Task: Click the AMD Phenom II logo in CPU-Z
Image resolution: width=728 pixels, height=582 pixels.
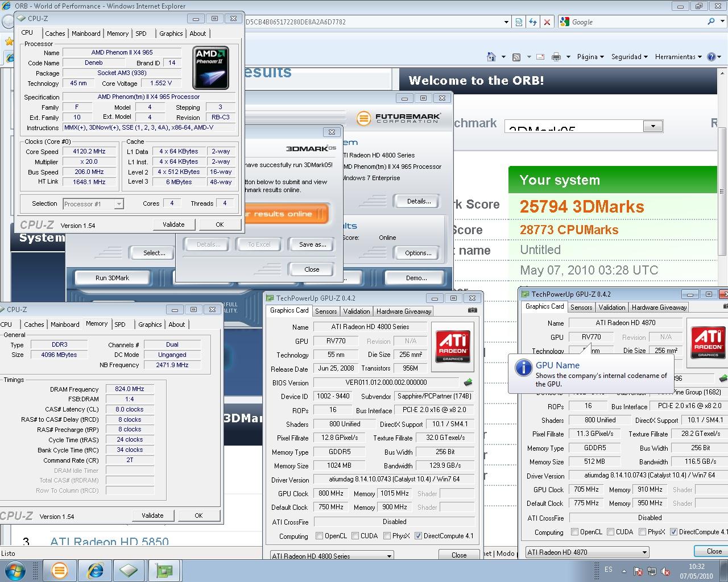Action: click(210, 68)
